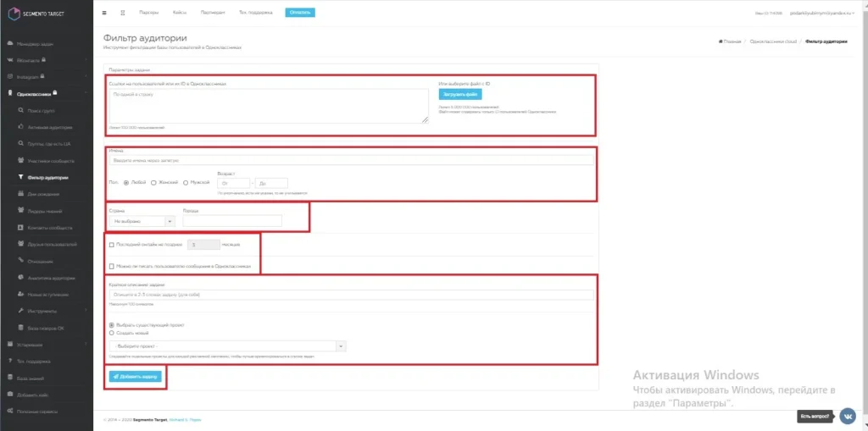
Task: Expand the Устаревшее section arrow
Action: 86,345
